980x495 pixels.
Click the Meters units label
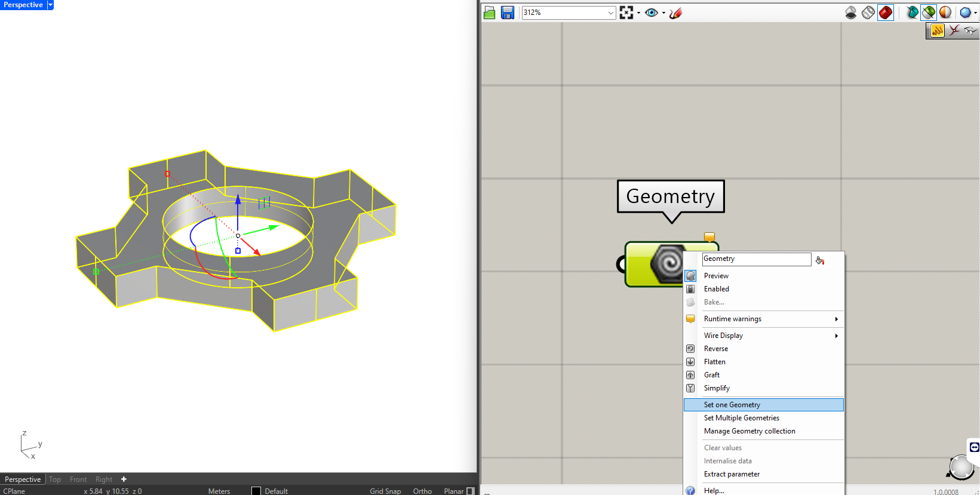tap(219, 491)
